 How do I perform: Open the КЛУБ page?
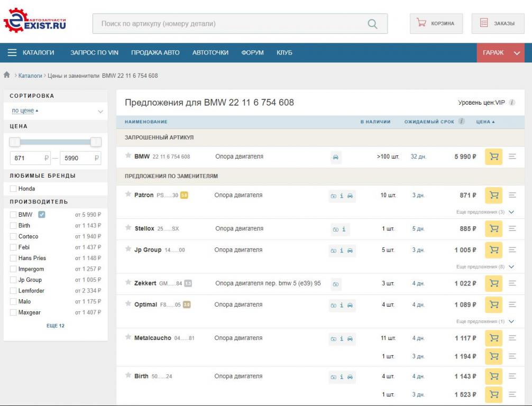285,52
